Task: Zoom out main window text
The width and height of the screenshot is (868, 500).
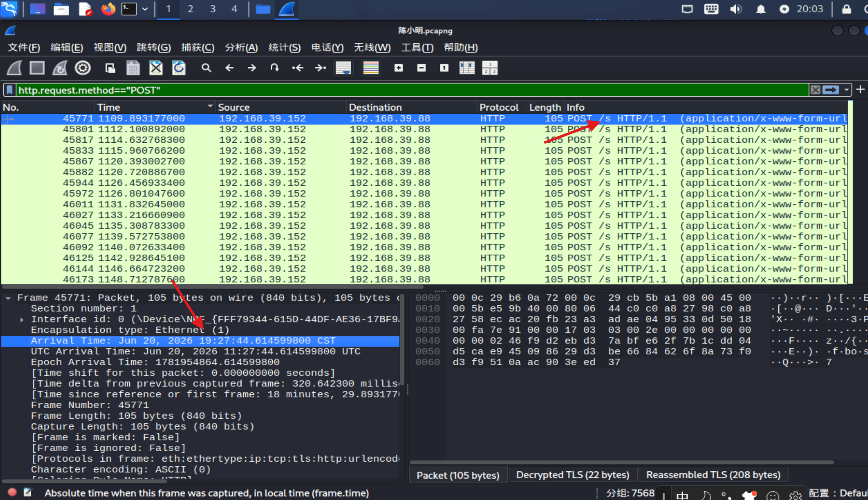Action: click(x=421, y=68)
